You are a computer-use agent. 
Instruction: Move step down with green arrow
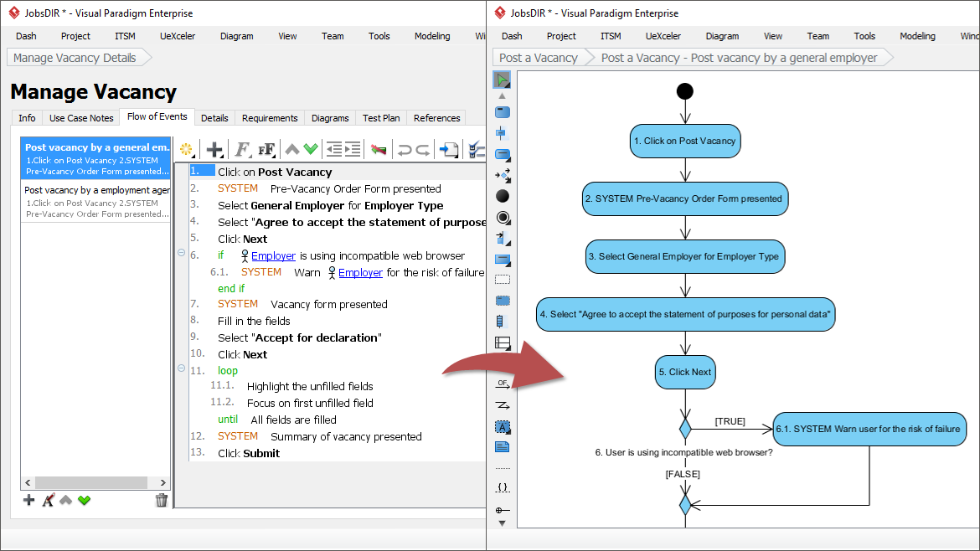311,149
